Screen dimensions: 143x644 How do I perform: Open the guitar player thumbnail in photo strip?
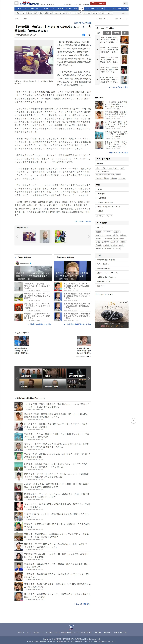(x=30, y=236)
